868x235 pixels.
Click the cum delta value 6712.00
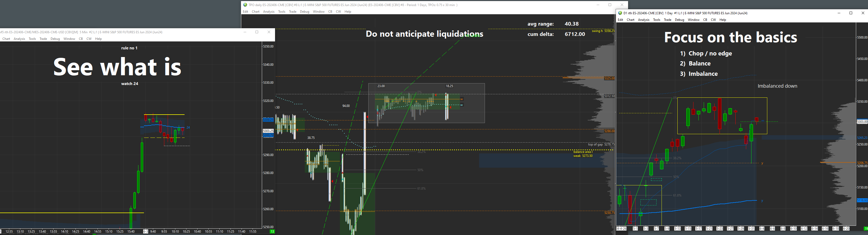[575, 34]
